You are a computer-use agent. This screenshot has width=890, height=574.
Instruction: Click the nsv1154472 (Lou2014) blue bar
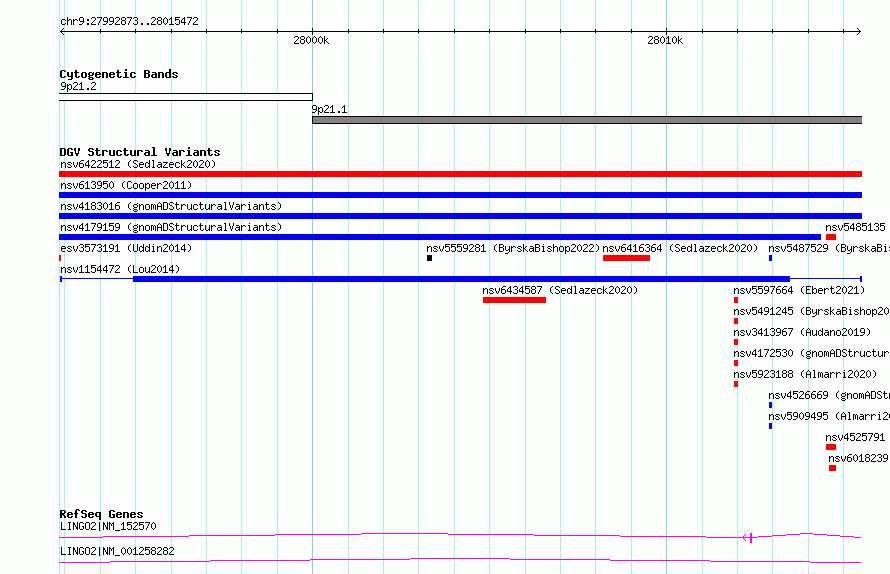[460, 279]
